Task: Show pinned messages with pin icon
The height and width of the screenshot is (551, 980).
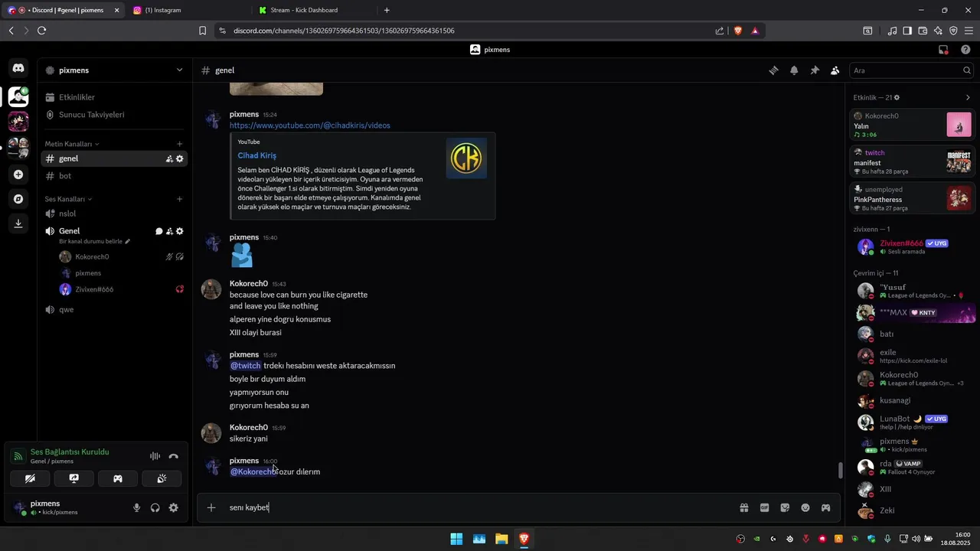Action: [815, 70]
